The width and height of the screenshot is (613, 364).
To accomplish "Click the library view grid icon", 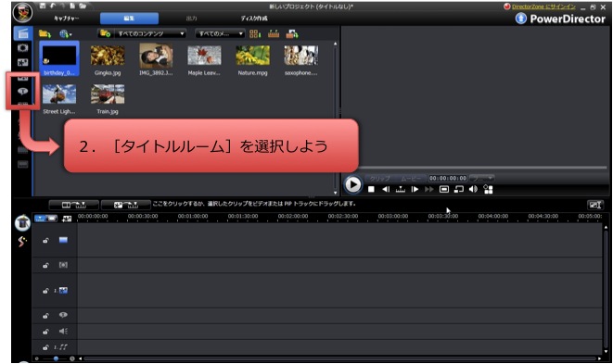I will pos(255,34).
